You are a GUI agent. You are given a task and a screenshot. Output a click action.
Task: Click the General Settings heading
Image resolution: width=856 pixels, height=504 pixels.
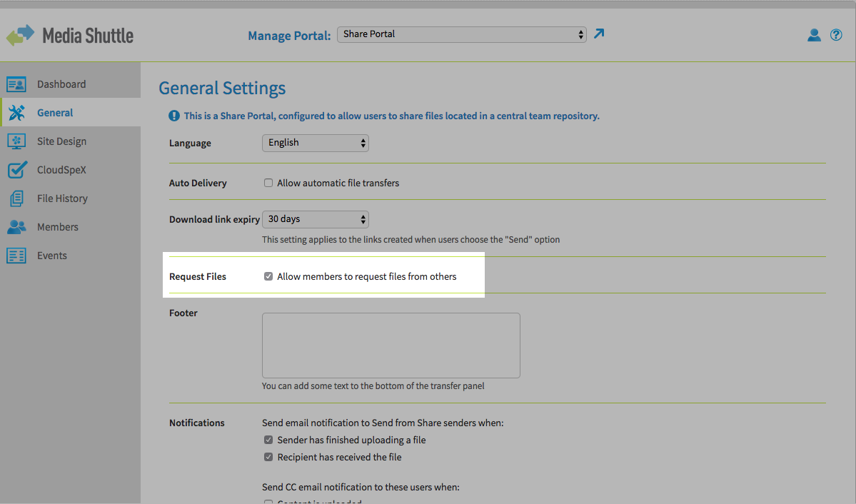(x=222, y=88)
